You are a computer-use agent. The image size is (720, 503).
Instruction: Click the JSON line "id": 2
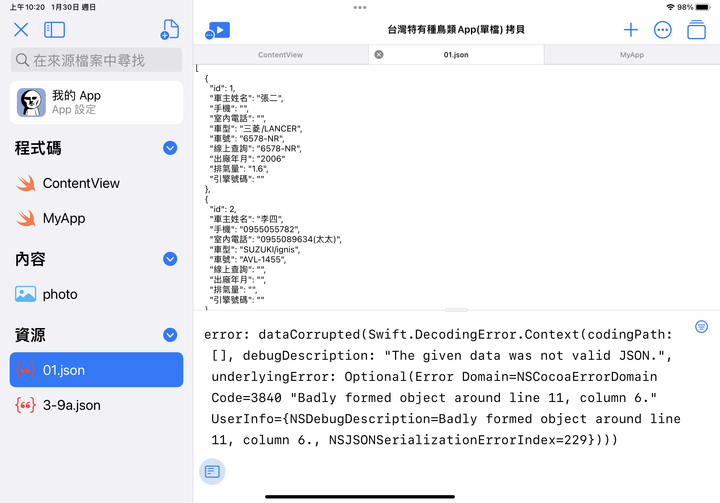(x=223, y=209)
